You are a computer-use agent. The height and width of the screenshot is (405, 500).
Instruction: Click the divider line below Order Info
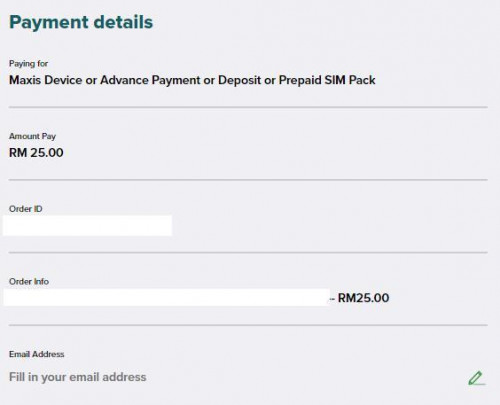click(248, 325)
